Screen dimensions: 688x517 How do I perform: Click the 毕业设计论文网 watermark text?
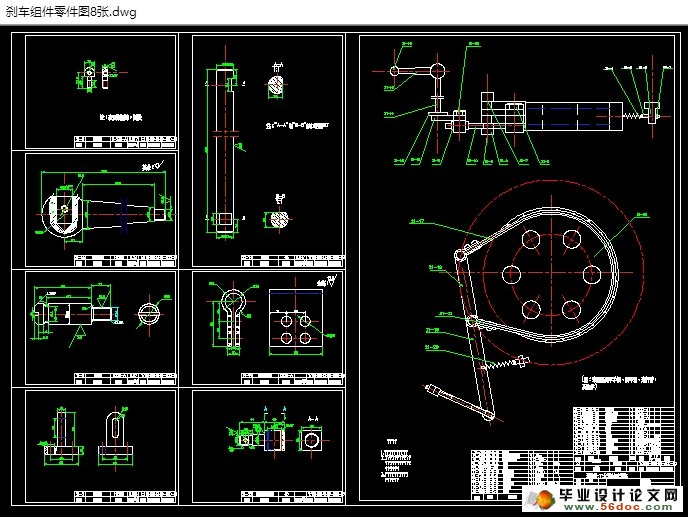(608, 494)
